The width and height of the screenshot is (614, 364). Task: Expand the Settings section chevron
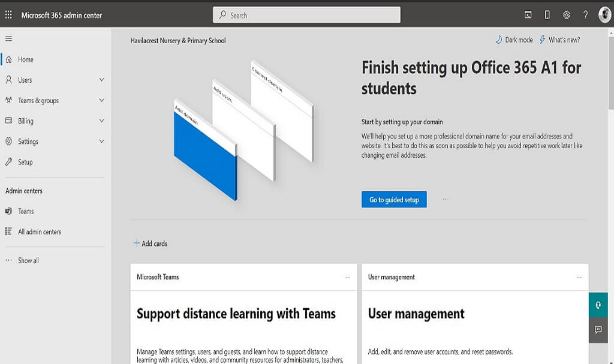coord(101,142)
